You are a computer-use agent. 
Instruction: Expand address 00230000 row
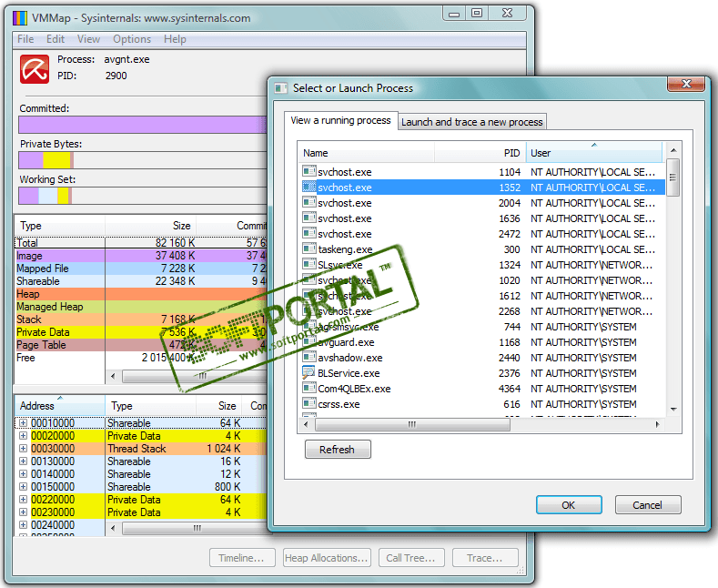pos(23,512)
